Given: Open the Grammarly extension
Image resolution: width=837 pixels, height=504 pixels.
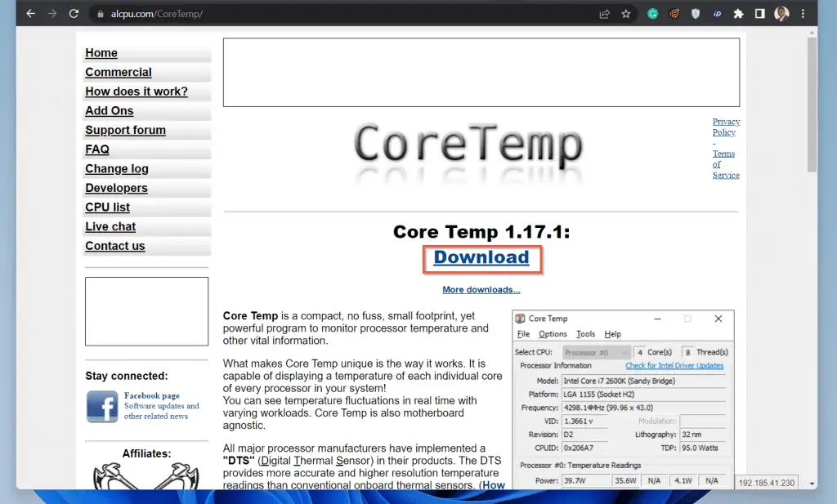Looking at the screenshot, I should coord(651,13).
